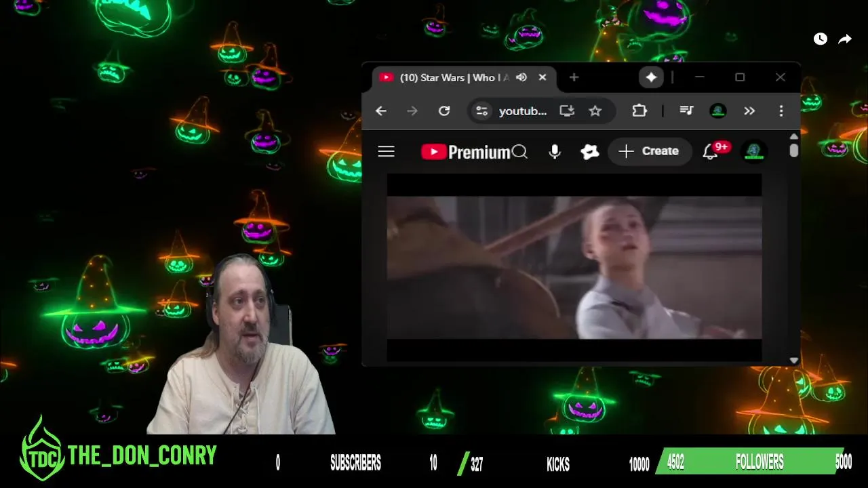Go to YouTube Premium home logo
The image size is (868, 488).
(465, 152)
